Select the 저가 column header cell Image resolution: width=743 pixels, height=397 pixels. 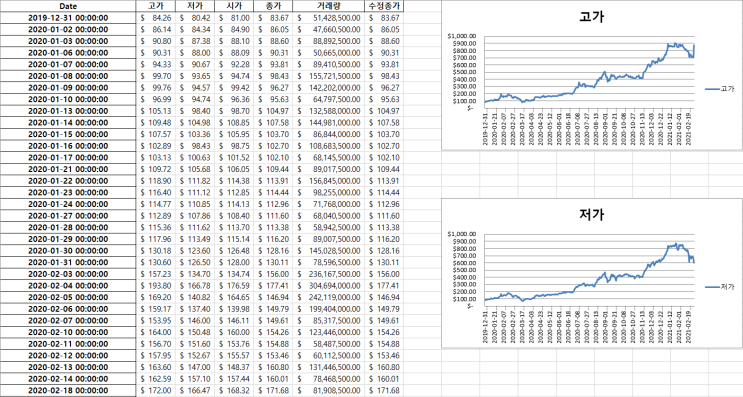point(195,6)
